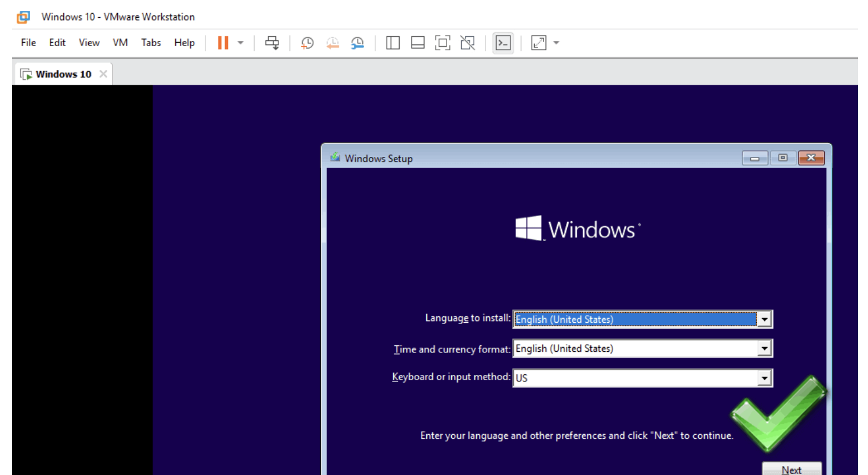Maximize the Windows Setup dialog
Viewport: 868px width, 475px height.
click(x=783, y=158)
